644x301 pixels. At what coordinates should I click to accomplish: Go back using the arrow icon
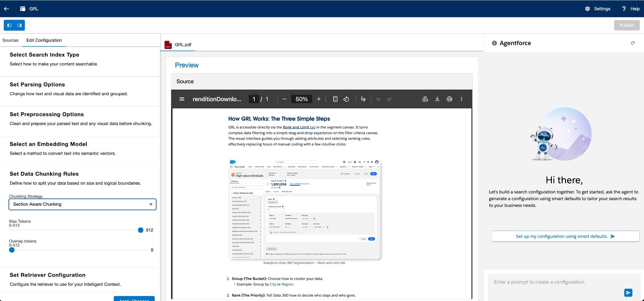coord(6,9)
